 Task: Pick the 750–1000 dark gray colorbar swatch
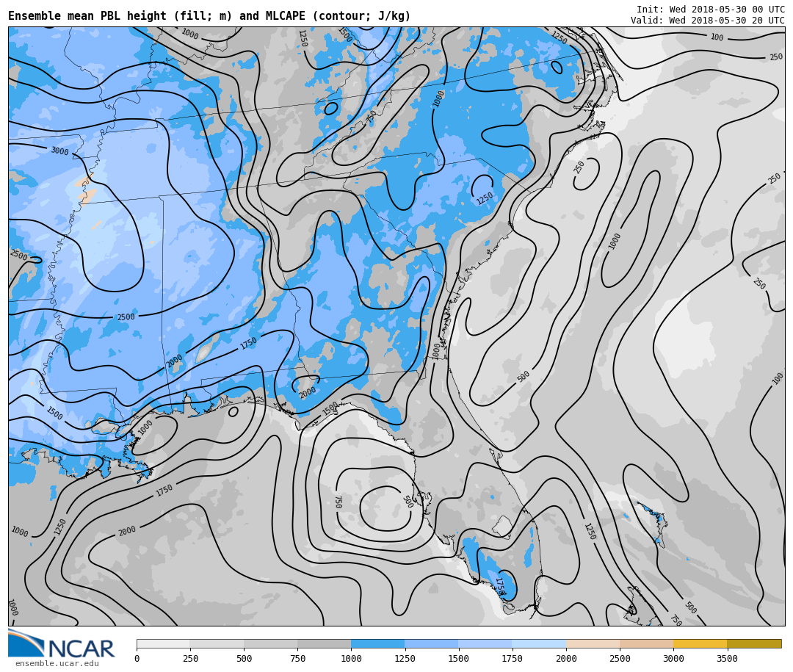325,643
